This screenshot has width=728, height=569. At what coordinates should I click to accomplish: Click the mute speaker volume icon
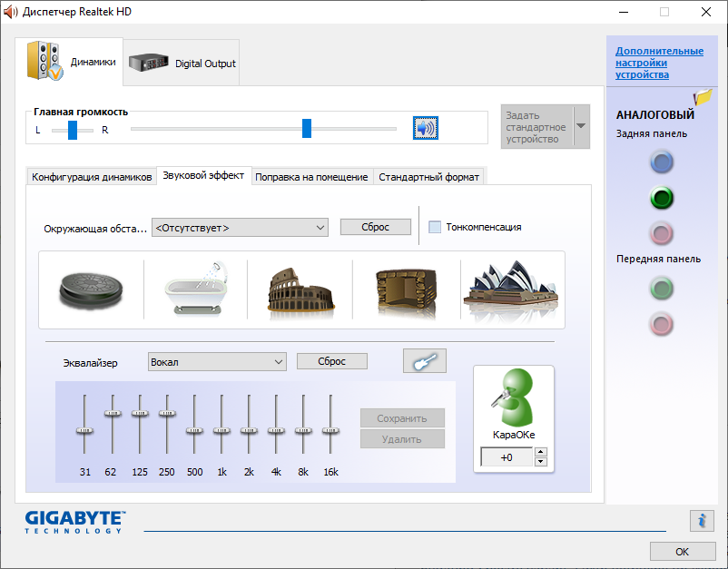click(426, 128)
